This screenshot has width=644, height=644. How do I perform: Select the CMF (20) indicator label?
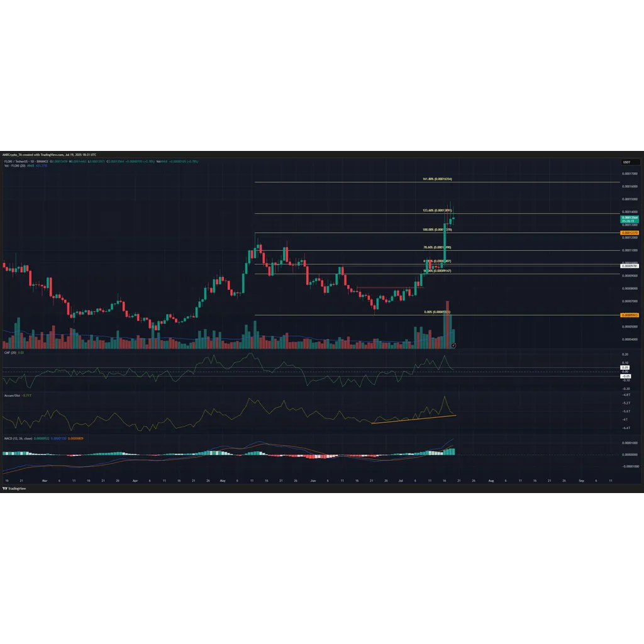[x=10, y=352]
